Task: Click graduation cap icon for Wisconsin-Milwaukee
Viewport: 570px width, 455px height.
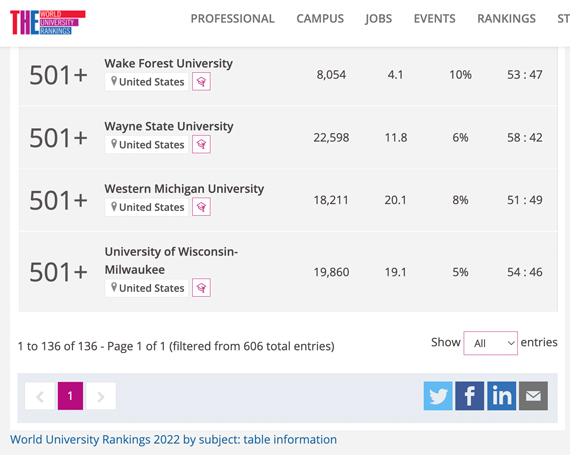Action: pyautogui.click(x=201, y=288)
